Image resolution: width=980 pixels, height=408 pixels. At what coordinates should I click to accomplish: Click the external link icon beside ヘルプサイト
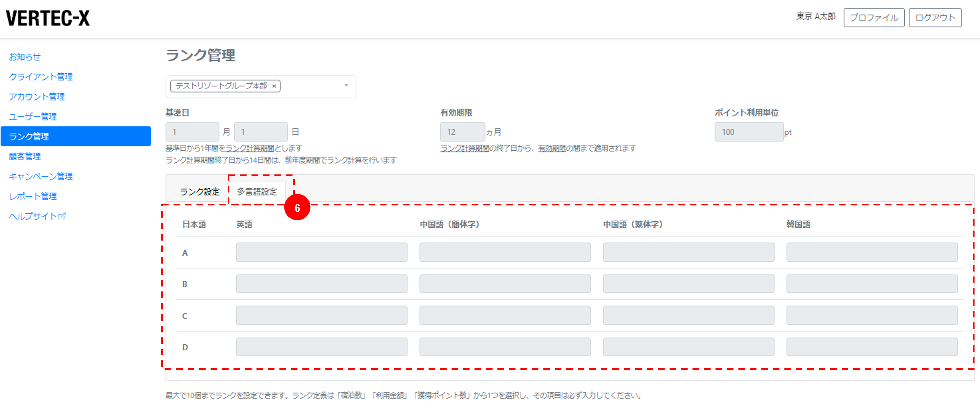62,216
